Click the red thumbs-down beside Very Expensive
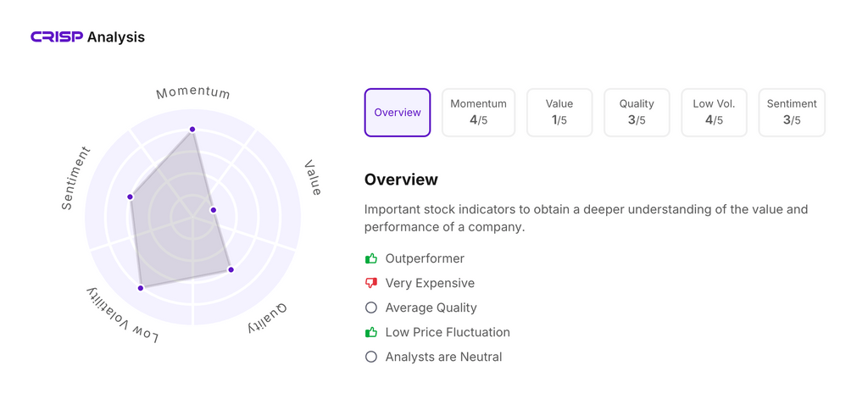Viewport: 868px width, 399px height. click(371, 283)
